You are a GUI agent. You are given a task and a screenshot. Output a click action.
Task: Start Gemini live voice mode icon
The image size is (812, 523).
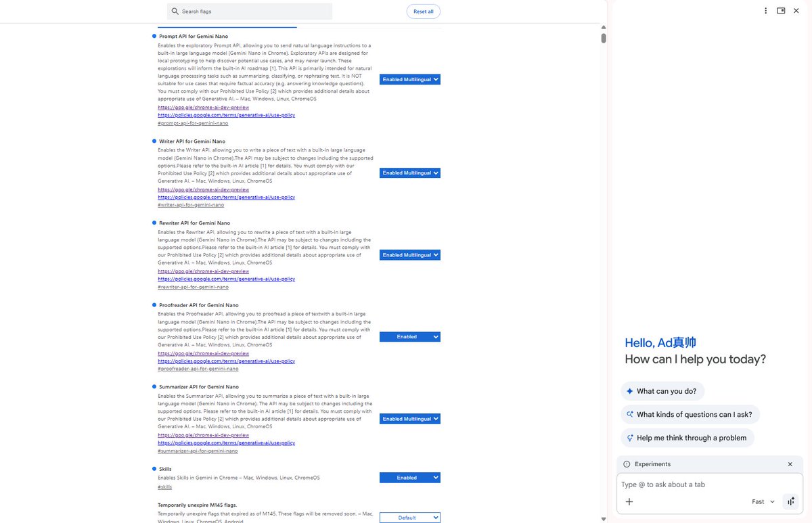point(790,501)
